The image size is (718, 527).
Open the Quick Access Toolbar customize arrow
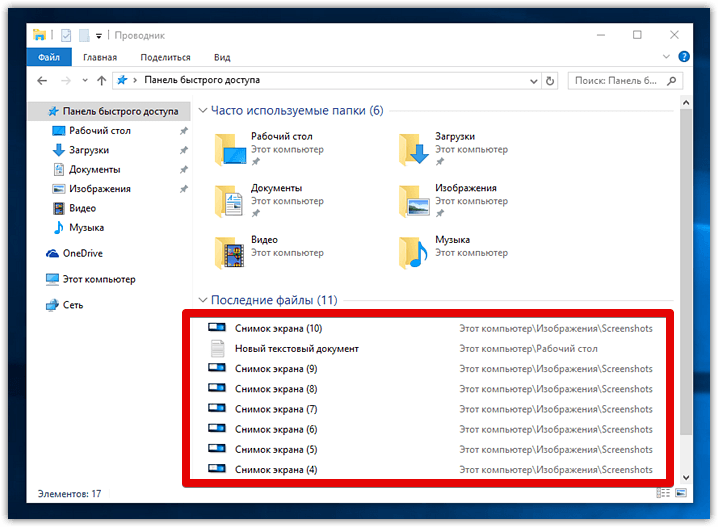click(98, 36)
